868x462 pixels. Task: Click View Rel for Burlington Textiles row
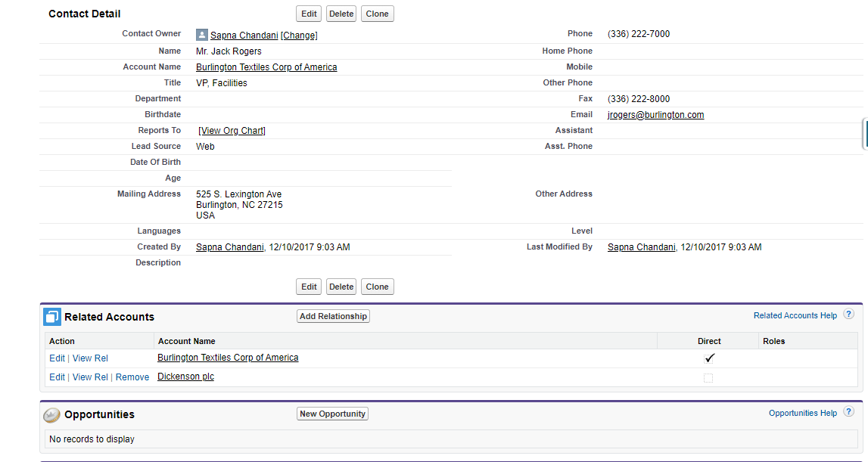tap(89, 358)
